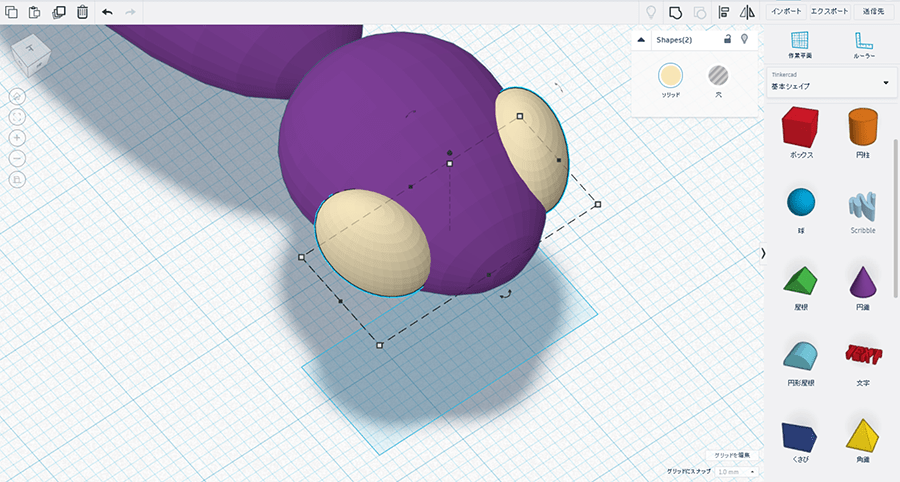Image resolution: width=900 pixels, height=482 pixels.
Task: Collapse the Shapes(2) inspector panel
Action: pos(641,40)
